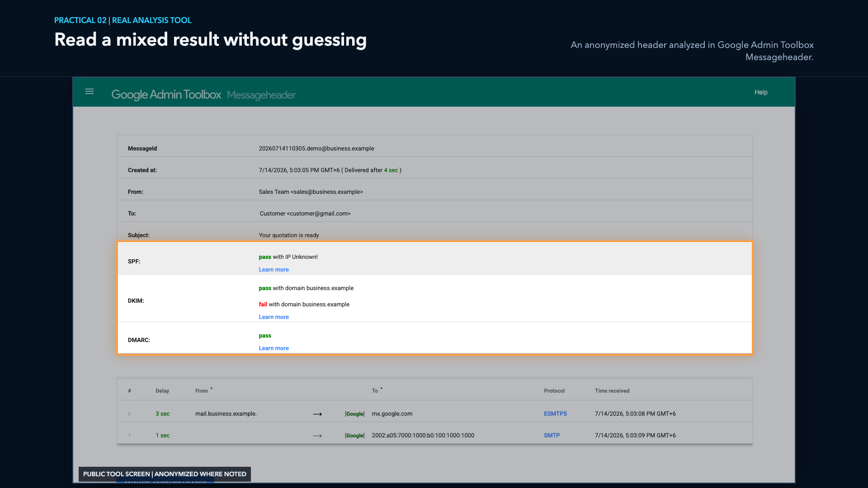
Task: Click the Time received column header
Action: coord(612,391)
